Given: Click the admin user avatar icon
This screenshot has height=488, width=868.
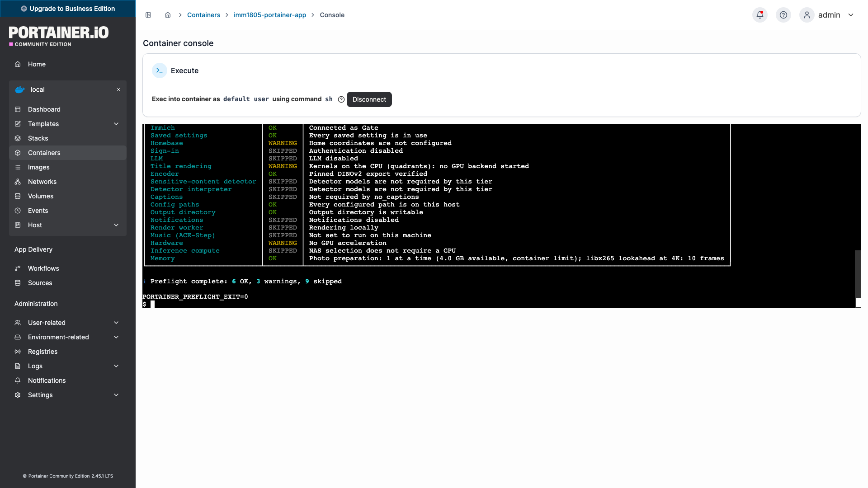Looking at the screenshot, I should pos(807,15).
